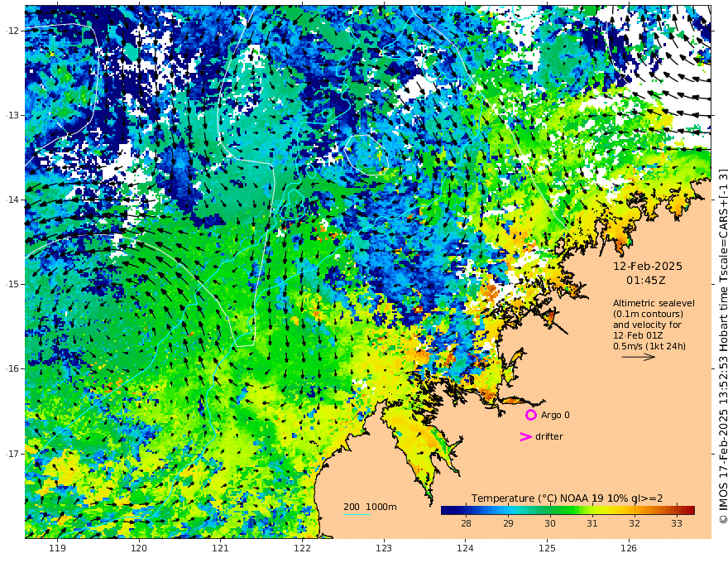Screen dimensions: 728x563
Task: Click latitude axis label -12
Action: (x=12, y=31)
